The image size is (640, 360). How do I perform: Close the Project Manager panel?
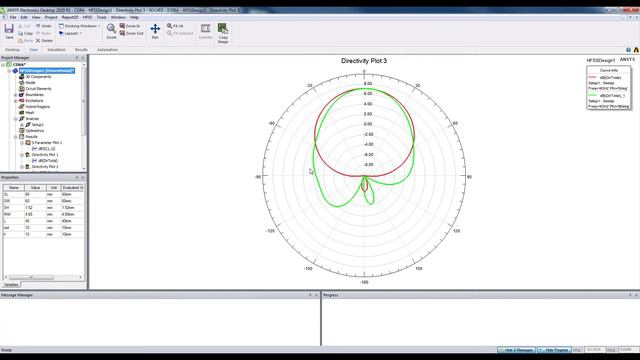pyautogui.click(x=83, y=58)
